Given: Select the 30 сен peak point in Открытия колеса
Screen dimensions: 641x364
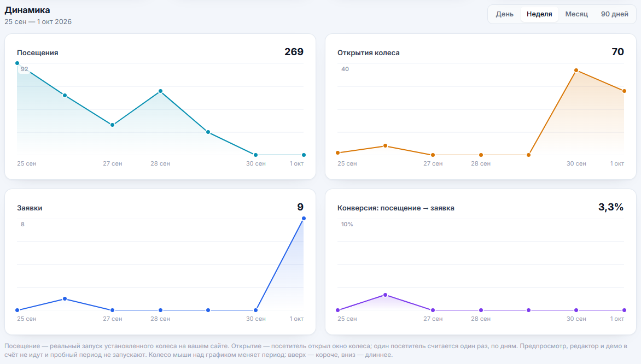Looking at the screenshot, I should [576, 71].
